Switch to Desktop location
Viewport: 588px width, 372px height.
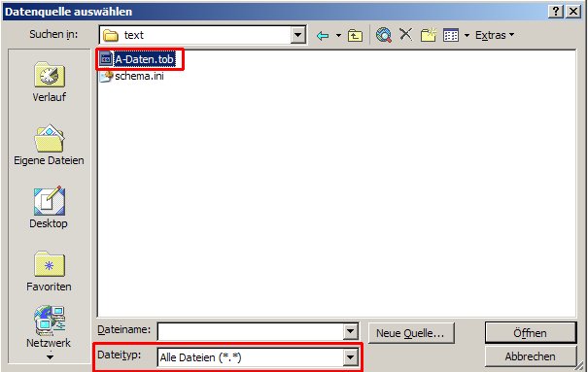[50, 207]
